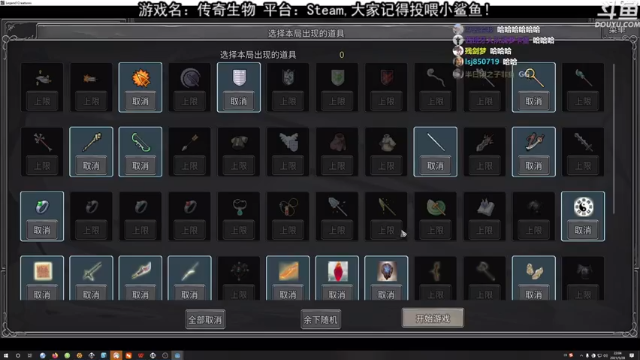Select the golden scepter item
The height and width of the screenshot is (360, 640).
[91, 142]
